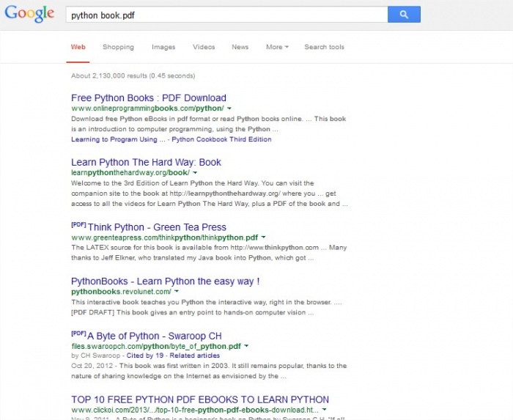The width and height of the screenshot is (513, 420).
Task: Switch to the Images tab
Action: tap(163, 47)
